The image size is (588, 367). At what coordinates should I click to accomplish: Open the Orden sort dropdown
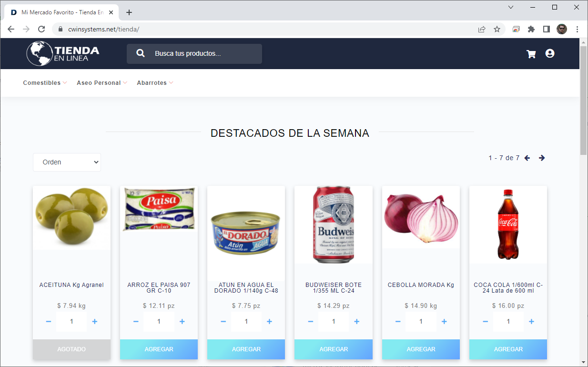pos(67,162)
